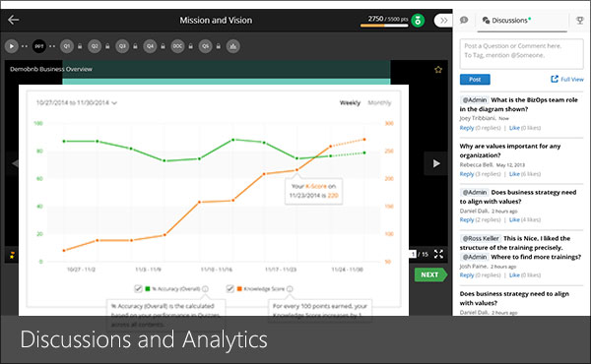Uncheck the Knowledge Score checkbox

coord(230,288)
